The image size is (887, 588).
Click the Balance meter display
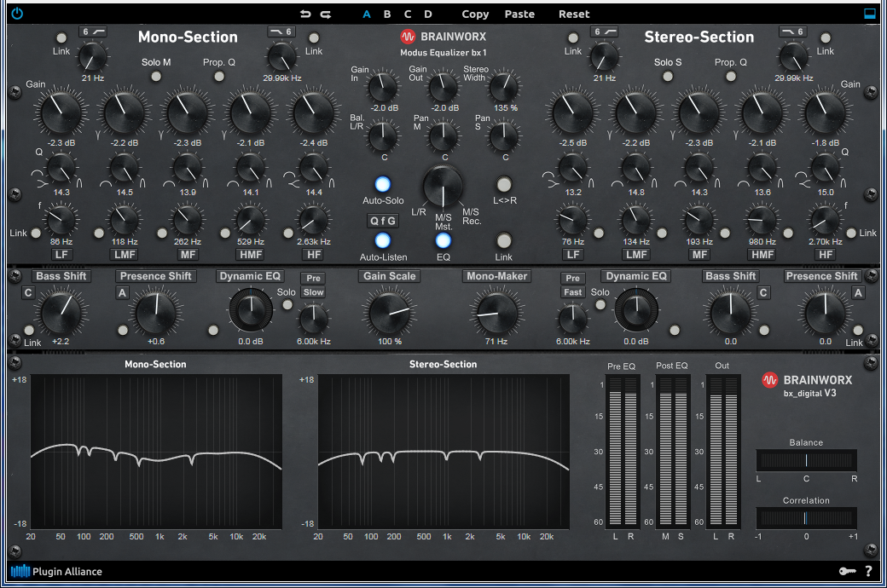806,460
